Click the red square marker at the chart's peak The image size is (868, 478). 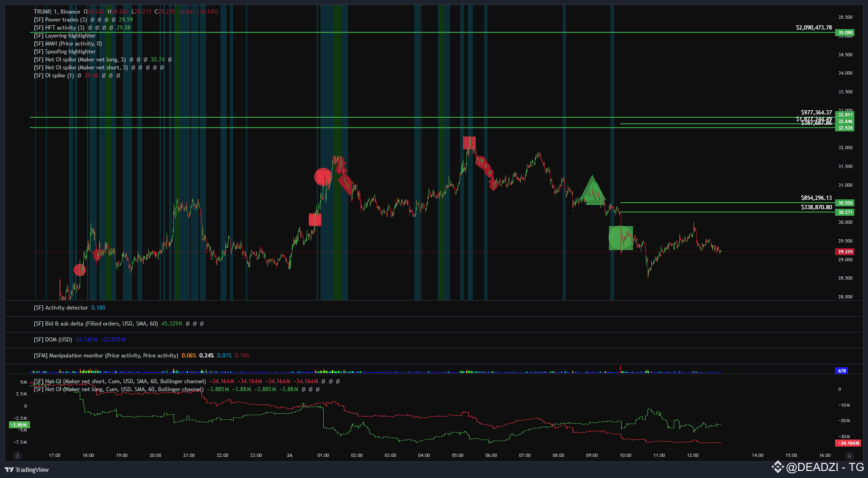pyautogui.click(x=469, y=143)
